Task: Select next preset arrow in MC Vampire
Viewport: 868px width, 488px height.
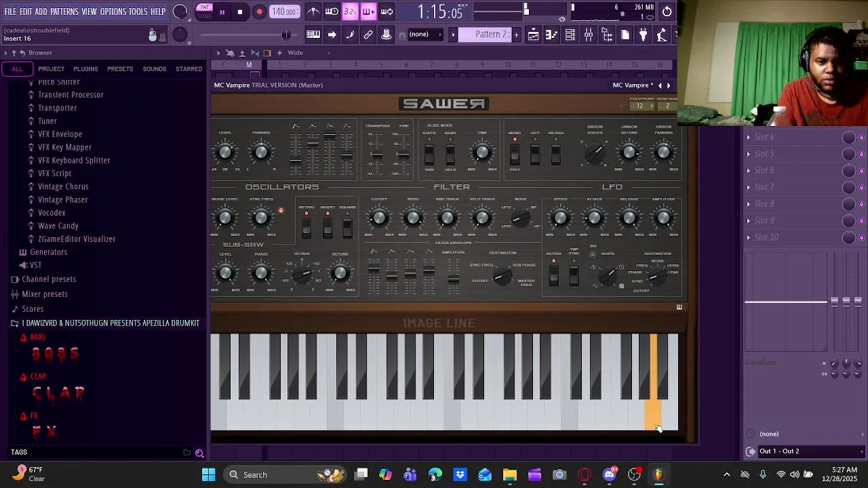Action: pos(668,85)
